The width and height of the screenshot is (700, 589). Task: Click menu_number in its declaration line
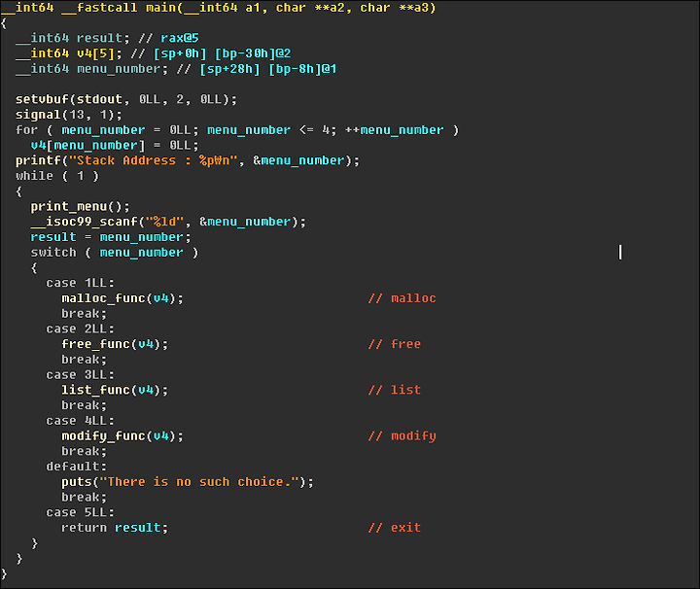pos(119,69)
